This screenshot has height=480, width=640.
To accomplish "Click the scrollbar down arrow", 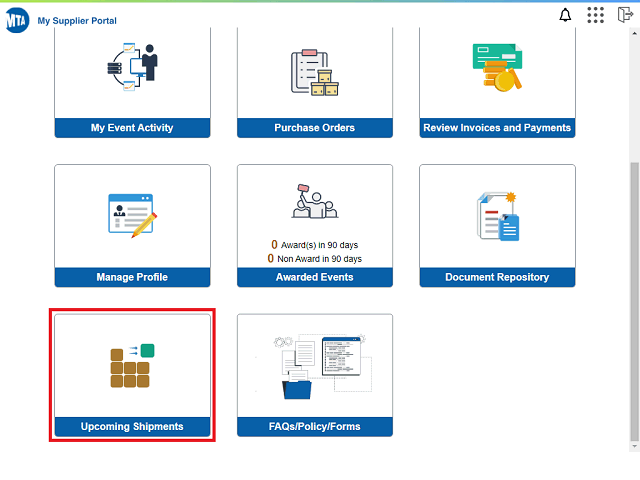I will [635, 447].
